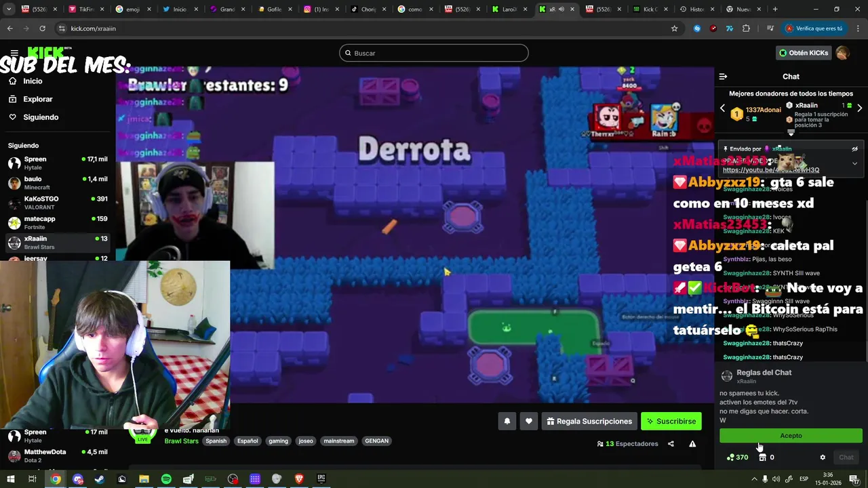868x488 pixels.
Task: Click Obtén KICKs button
Action: coord(804,53)
